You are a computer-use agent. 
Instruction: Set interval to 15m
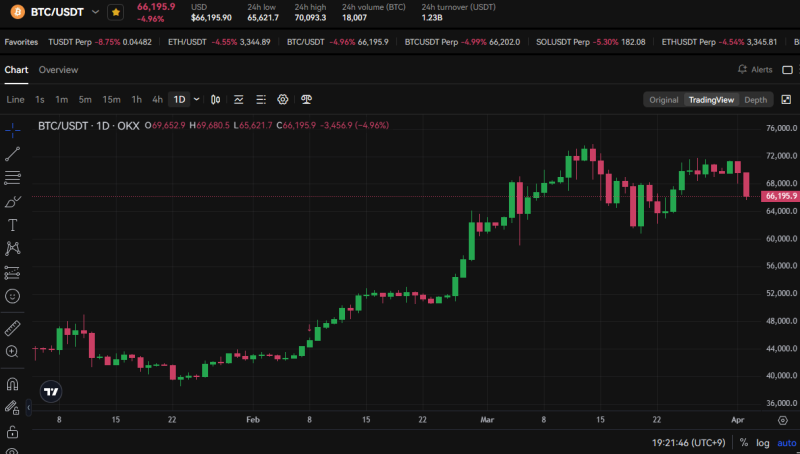pos(111,99)
